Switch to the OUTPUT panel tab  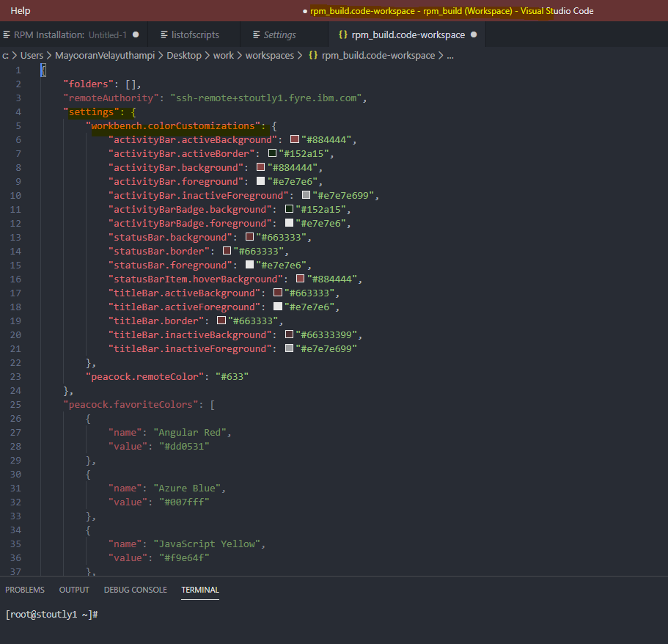point(74,590)
